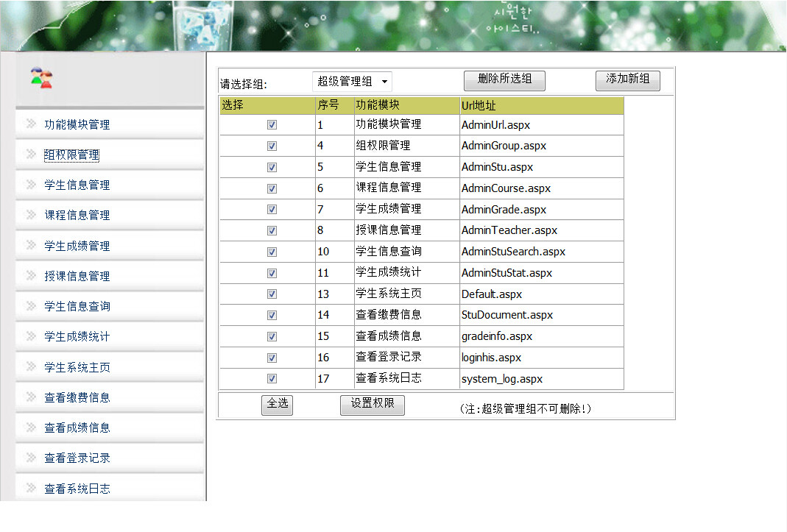
Task: Click chevron icon beside 课程信息管理
Action: (31, 215)
